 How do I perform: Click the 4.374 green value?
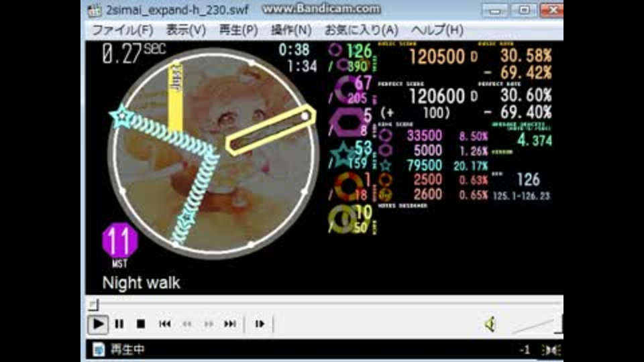point(535,140)
